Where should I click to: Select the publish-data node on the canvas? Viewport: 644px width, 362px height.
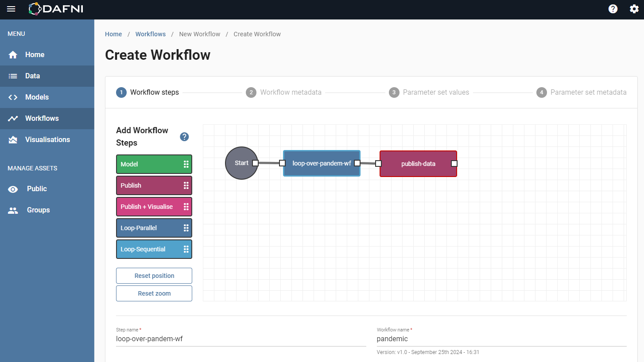(418, 164)
